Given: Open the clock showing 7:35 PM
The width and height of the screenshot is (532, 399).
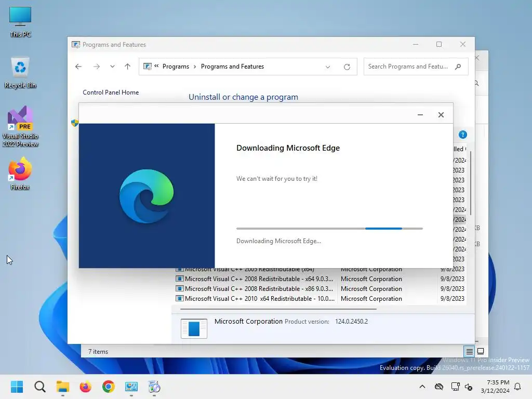Looking at the screenshot, I should click(495, 387).
